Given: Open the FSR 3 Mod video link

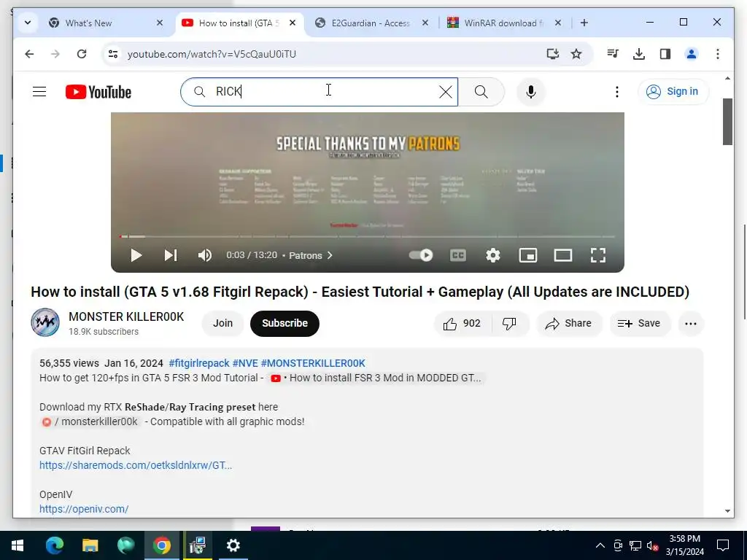Looking at the screenshot, I should 376,378.
